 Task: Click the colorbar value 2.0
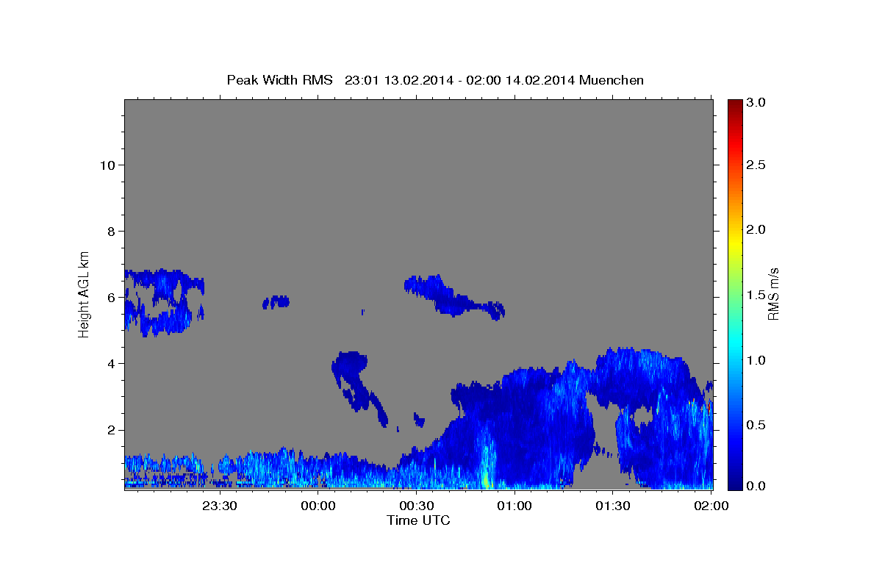(x=757, y=229)
